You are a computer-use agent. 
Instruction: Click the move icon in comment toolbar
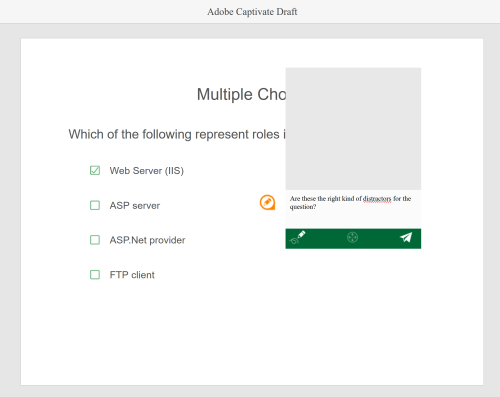[352, 237]
